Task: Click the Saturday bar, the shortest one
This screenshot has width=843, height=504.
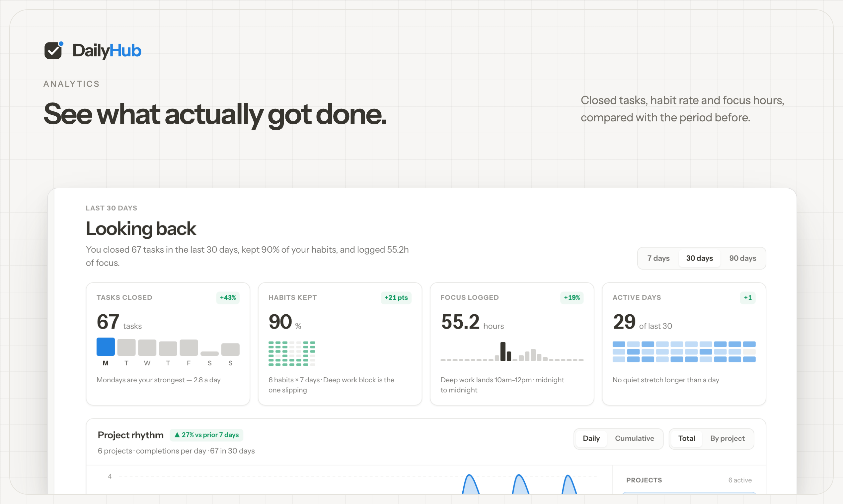Action: 210,353
